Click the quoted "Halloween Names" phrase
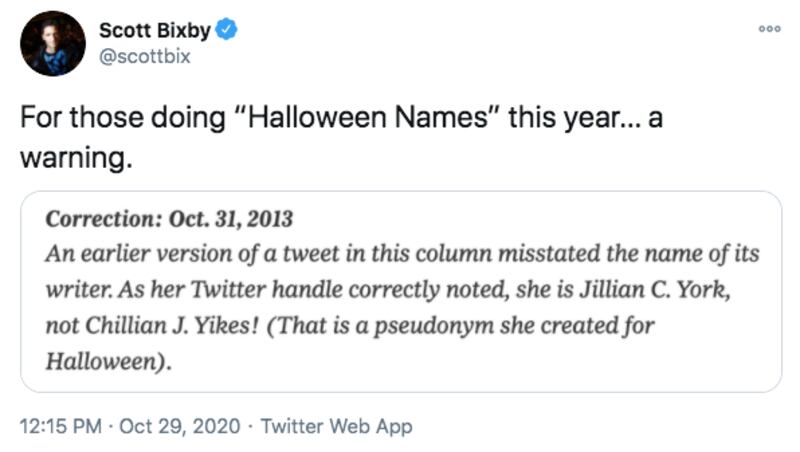The width and height of the screenshot is (800, 452). (x=368, y=120)
